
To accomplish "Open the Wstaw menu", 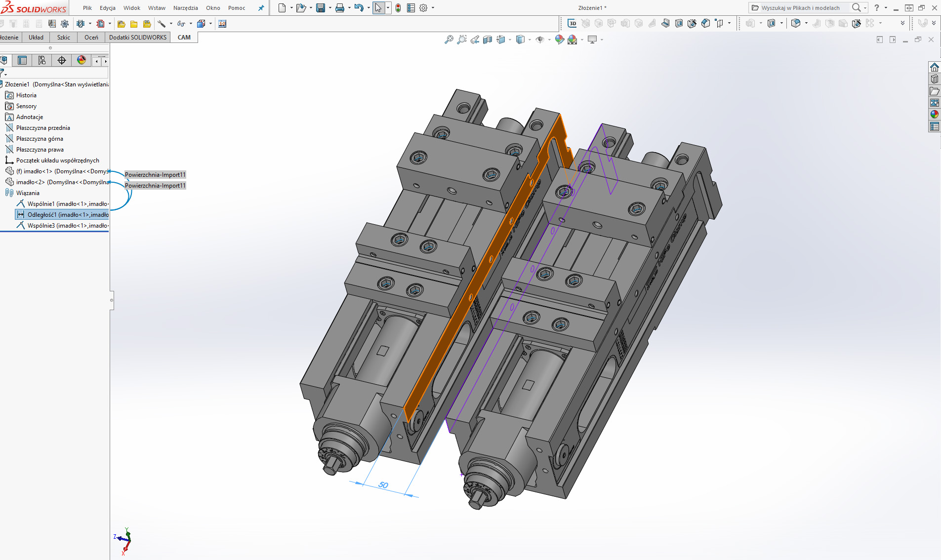I will pyautogui.click(x=157, y=8).
